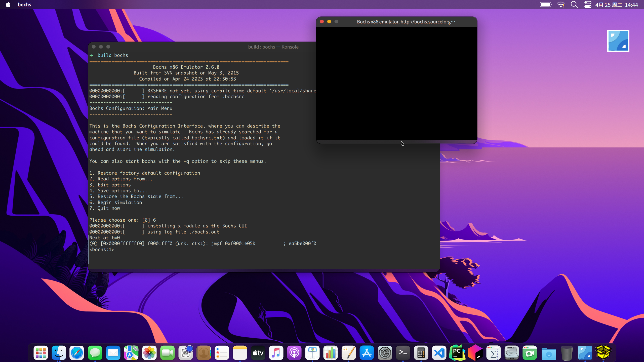644x362 pixels.
Task: Open PyCharm from the dock
Action: coord(457,353)
